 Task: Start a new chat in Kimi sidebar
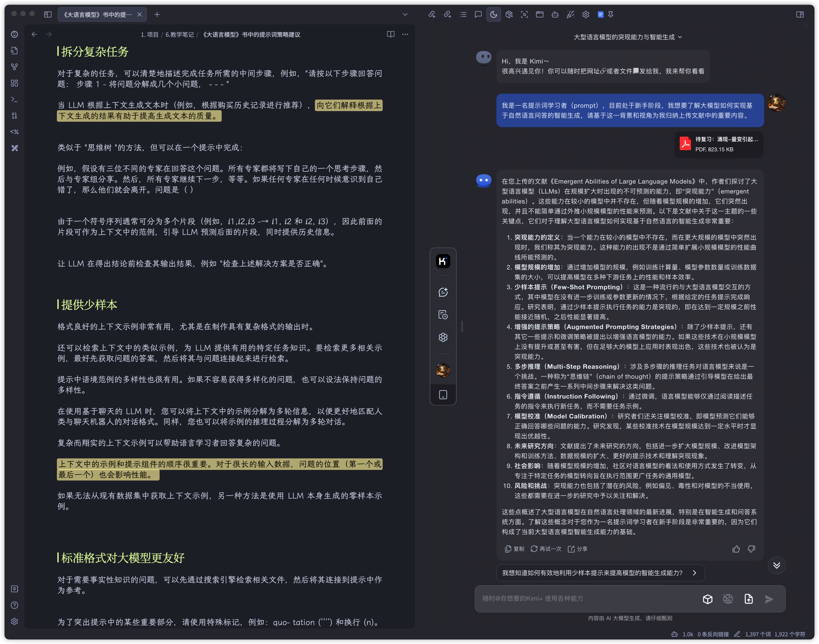tap(443, 292)
